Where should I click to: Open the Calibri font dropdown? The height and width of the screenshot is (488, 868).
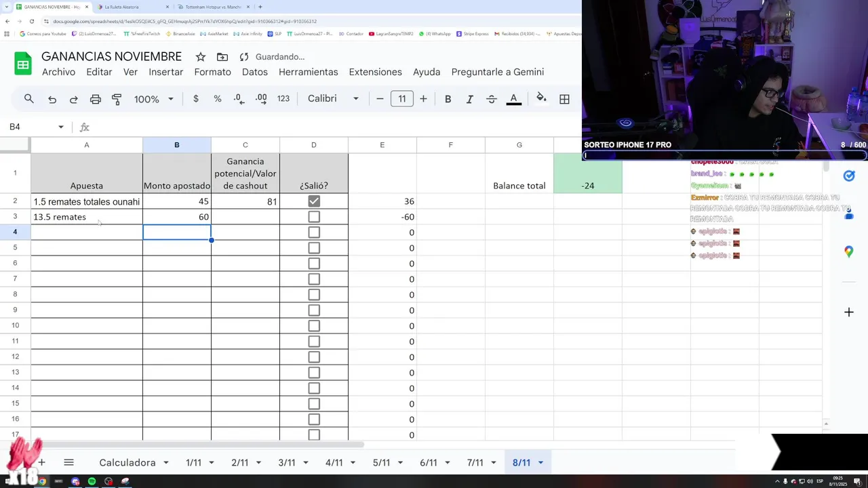coord(333,99)
